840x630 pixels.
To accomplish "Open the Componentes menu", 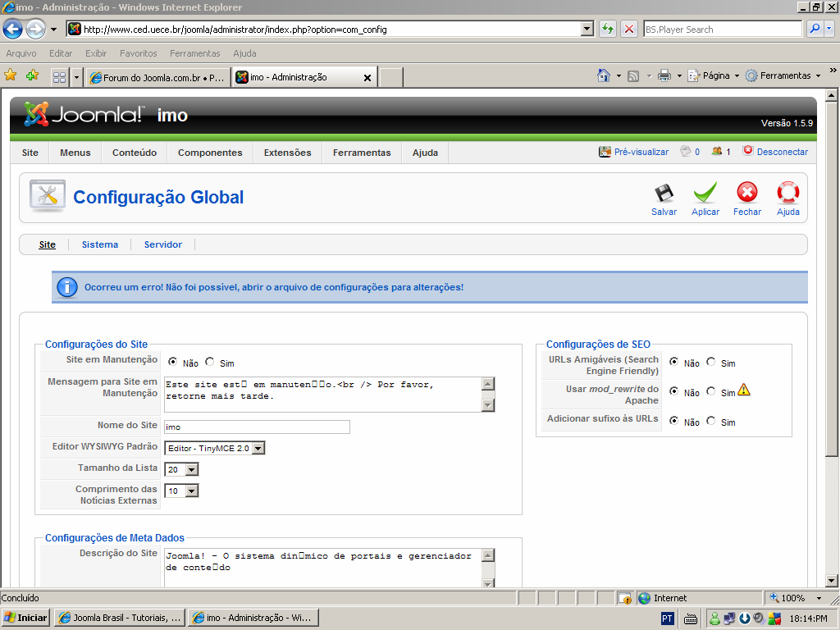I will coord(210,153).
